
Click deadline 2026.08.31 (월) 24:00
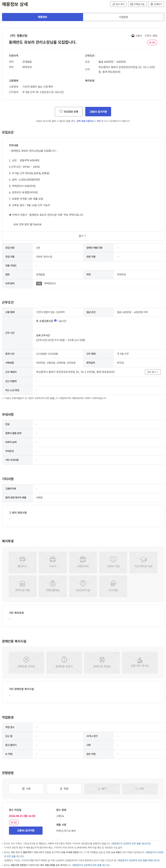[22, 816]
